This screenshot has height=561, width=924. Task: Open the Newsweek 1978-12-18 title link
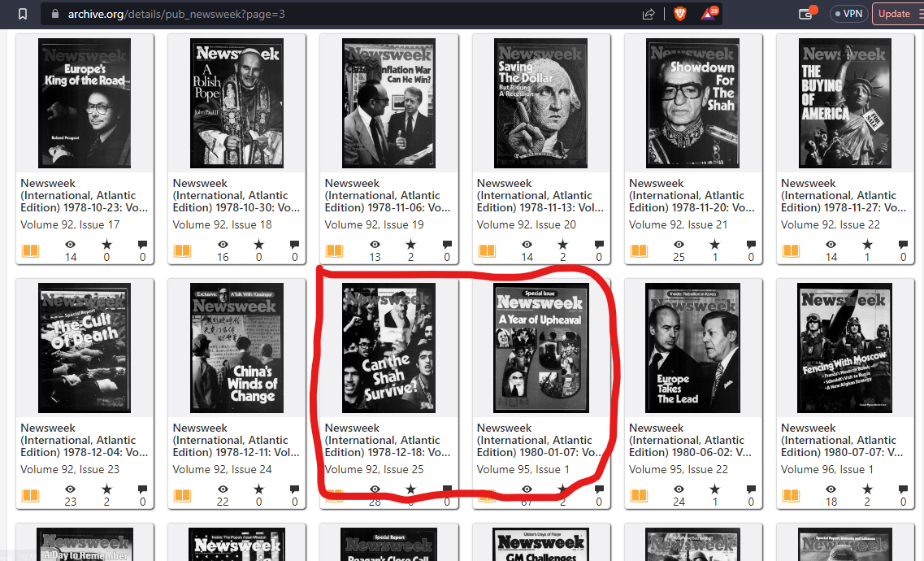(388, 440)
